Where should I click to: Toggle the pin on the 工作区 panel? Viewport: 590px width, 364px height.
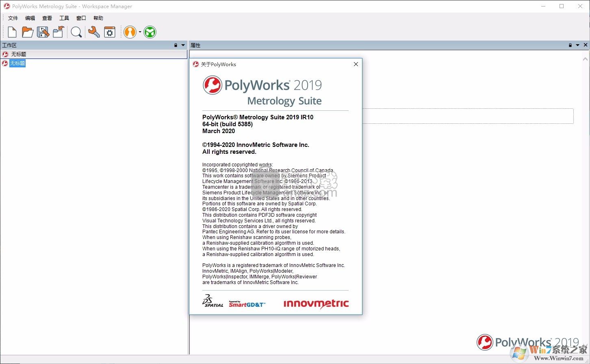pos(175,45)
